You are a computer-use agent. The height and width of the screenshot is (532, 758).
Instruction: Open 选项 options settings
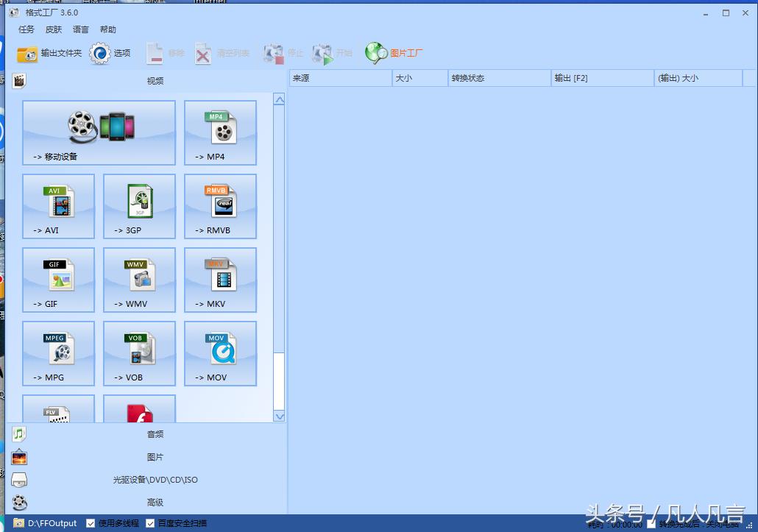pos(110,53)
